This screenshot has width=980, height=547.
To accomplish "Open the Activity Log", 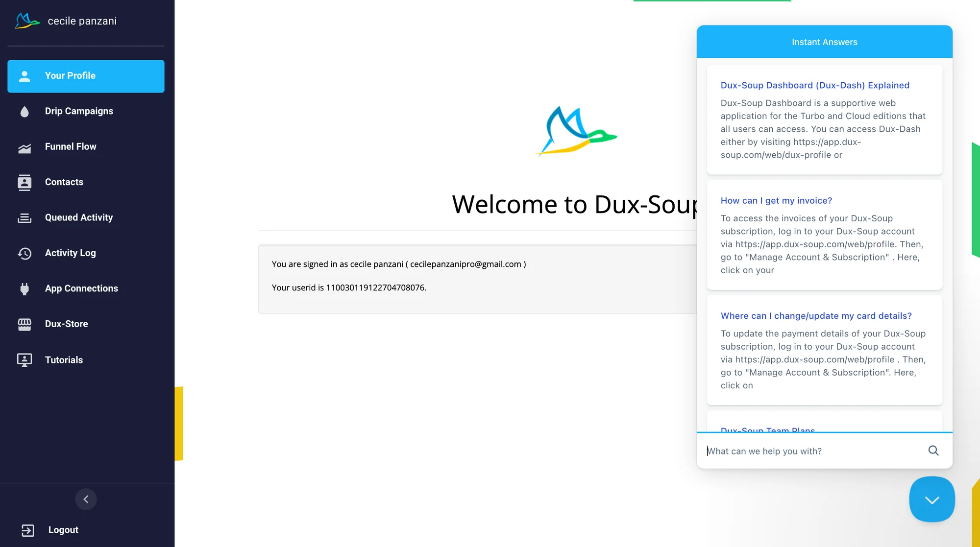I will click(71, 253).
